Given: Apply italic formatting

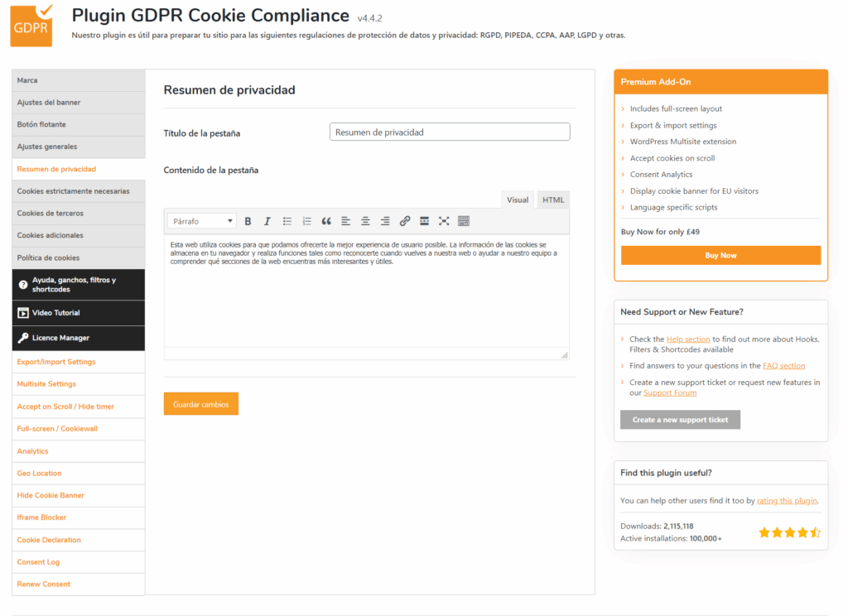Looking at the screenshot, I should pyautogui.click(x=267, y=221).
